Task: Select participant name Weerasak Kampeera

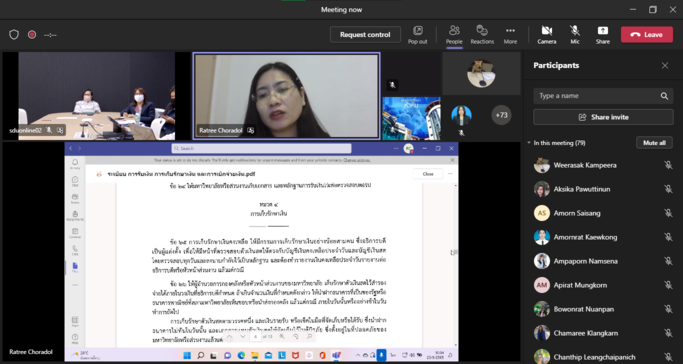Action: pos(585,165)
